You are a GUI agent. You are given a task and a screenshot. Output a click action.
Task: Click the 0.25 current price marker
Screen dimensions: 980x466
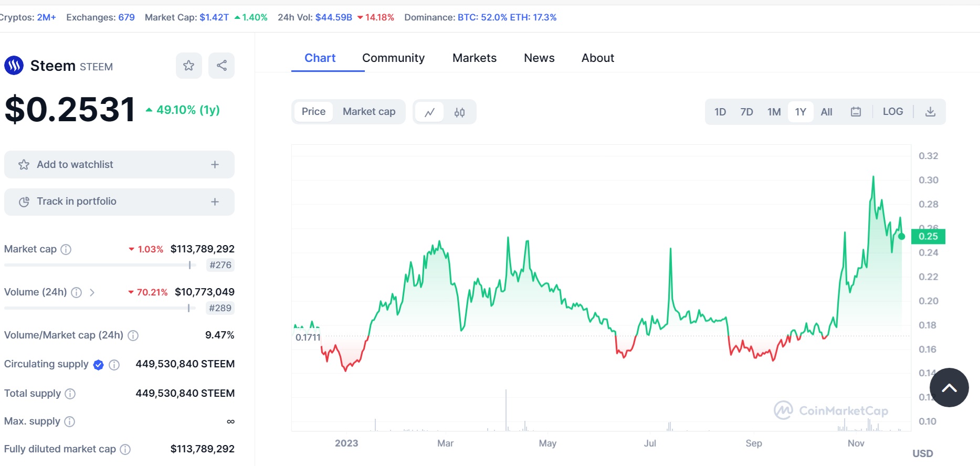pos(928,236)
